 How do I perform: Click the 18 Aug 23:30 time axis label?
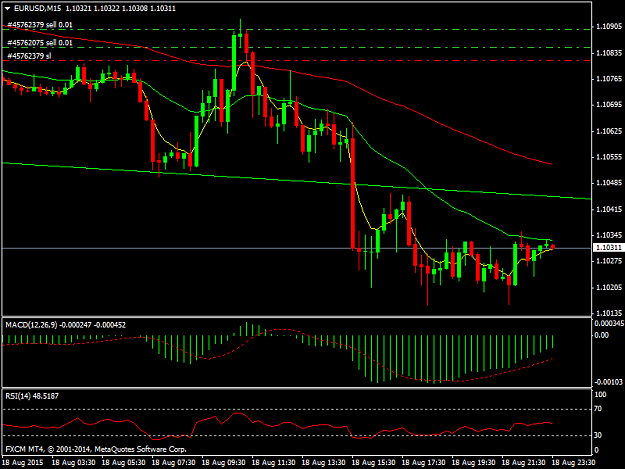(574, 462)
